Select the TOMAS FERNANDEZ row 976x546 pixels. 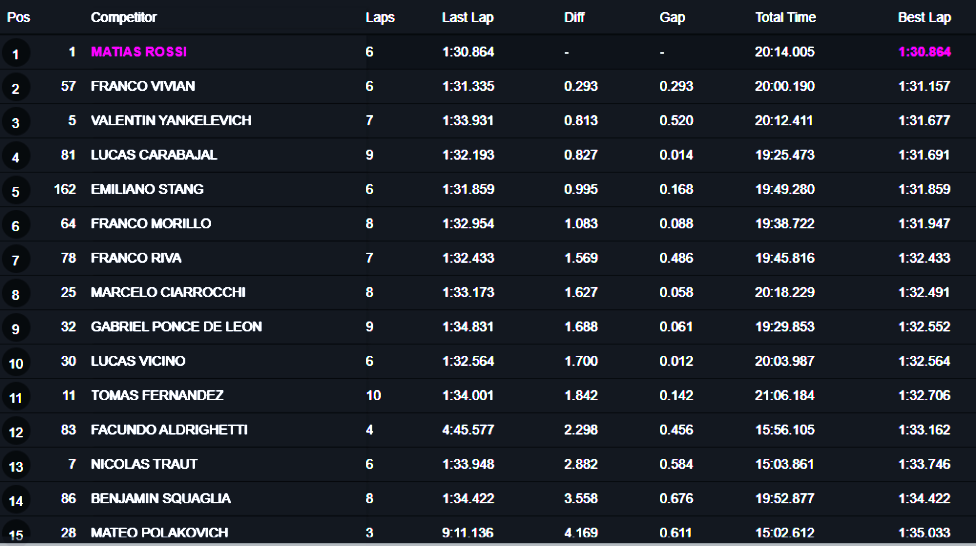tap(488, 395)
